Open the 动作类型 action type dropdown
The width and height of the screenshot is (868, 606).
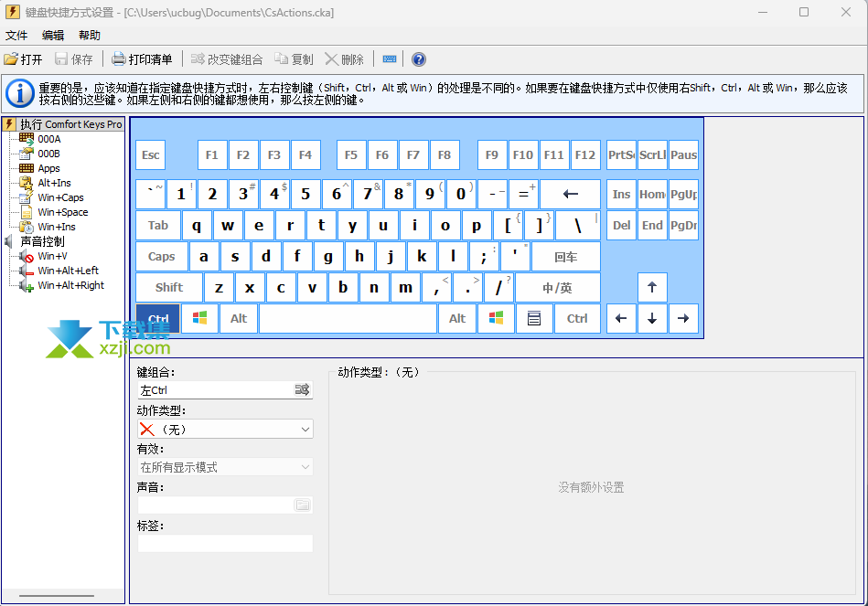(x=225, y=430)
